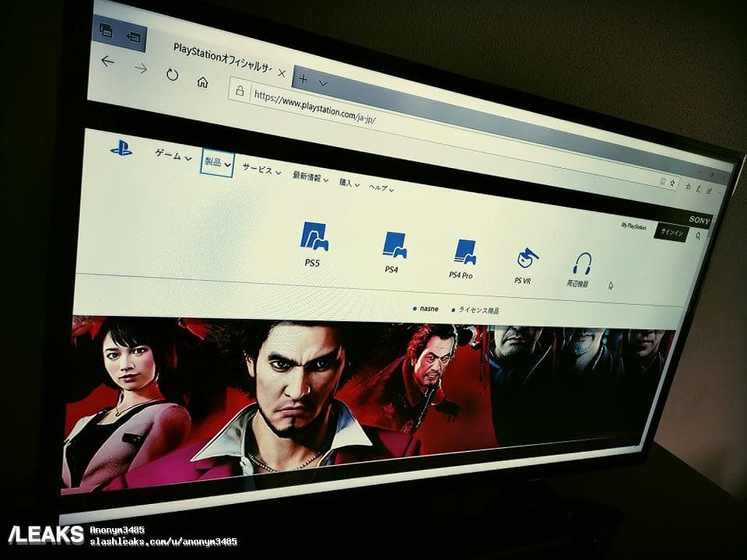
Task: Open browser settings and more menu
Action: (719, 192)
